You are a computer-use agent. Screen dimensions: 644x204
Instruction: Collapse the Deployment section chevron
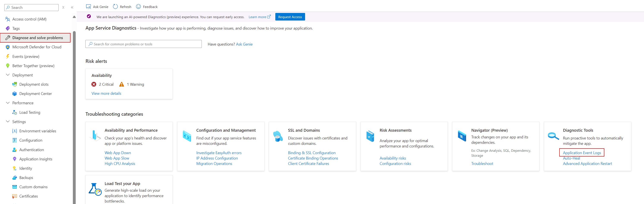pyautogui.click(x=8, y=75)
